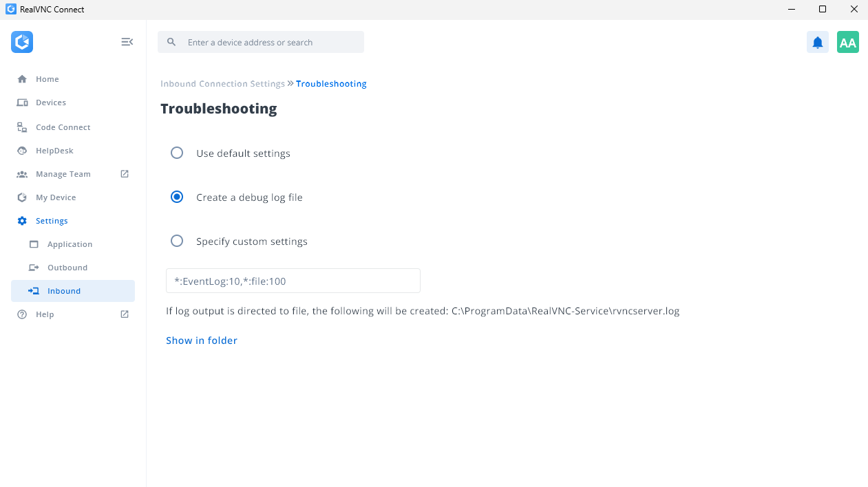This screenshot has width=868, height=487.
Task: Collapse the Settings section
Action: 52,221
